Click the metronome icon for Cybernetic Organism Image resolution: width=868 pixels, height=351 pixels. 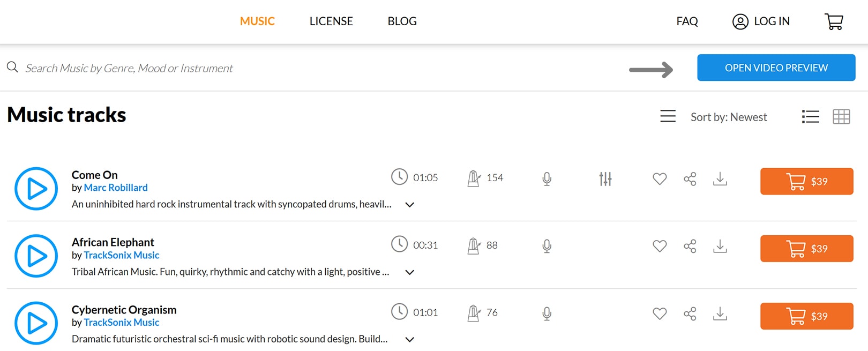click(474, 313)
